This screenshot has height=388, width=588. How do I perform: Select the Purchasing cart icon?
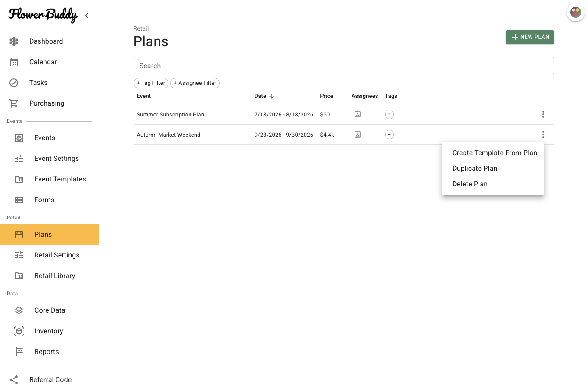pos(14,103)
